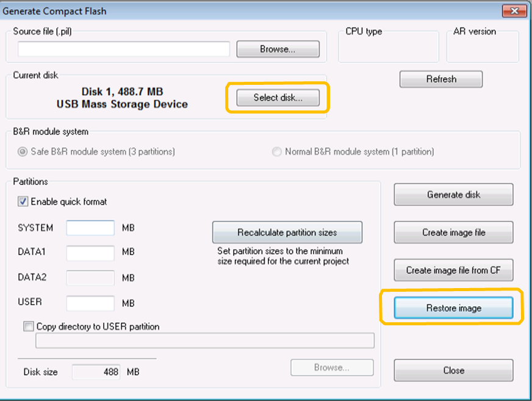Create an image file
This screenshot has height=401, width=532.
pos(453,232)
